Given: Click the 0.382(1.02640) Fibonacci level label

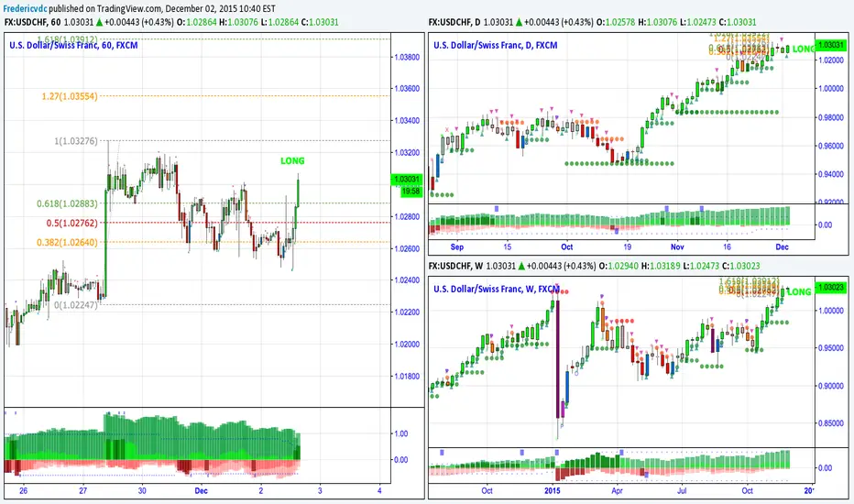Looking at the screenshot, I should click(x=67, y=243).
